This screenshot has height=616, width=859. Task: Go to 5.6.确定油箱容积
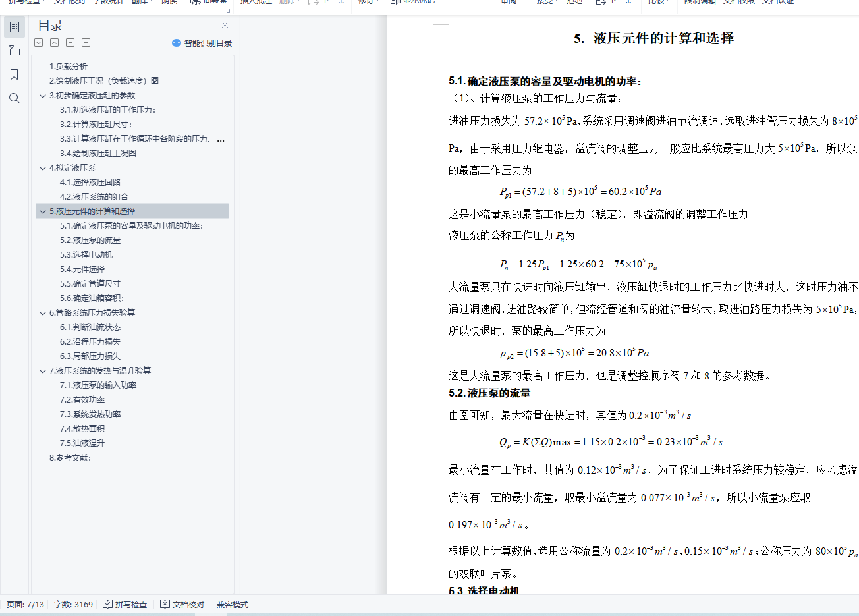92,298
